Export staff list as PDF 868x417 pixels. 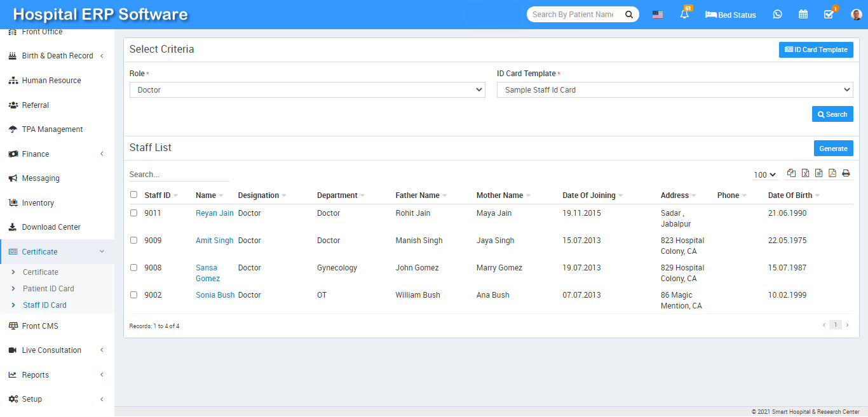point(832,173)
